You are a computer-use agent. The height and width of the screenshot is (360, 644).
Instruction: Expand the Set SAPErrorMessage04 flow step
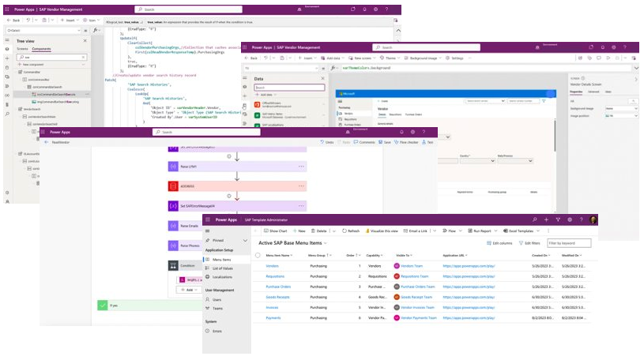tap(237, 206)
